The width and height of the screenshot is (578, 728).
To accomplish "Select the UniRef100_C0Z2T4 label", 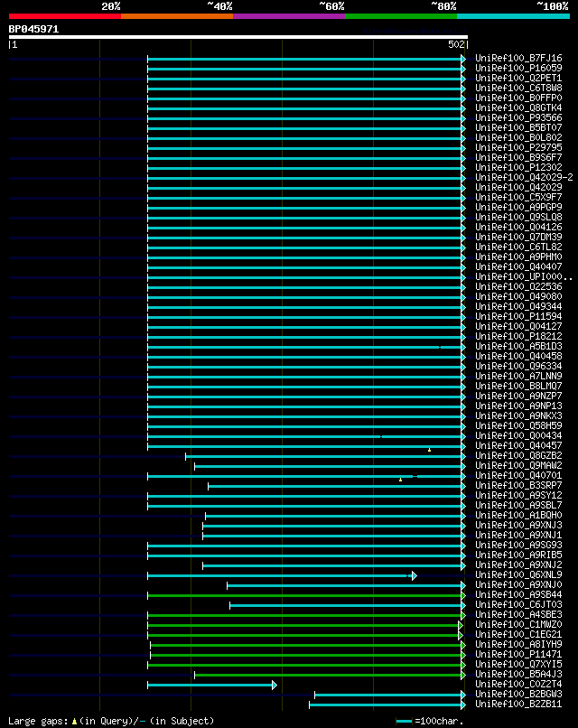I will tap(518, 685).
